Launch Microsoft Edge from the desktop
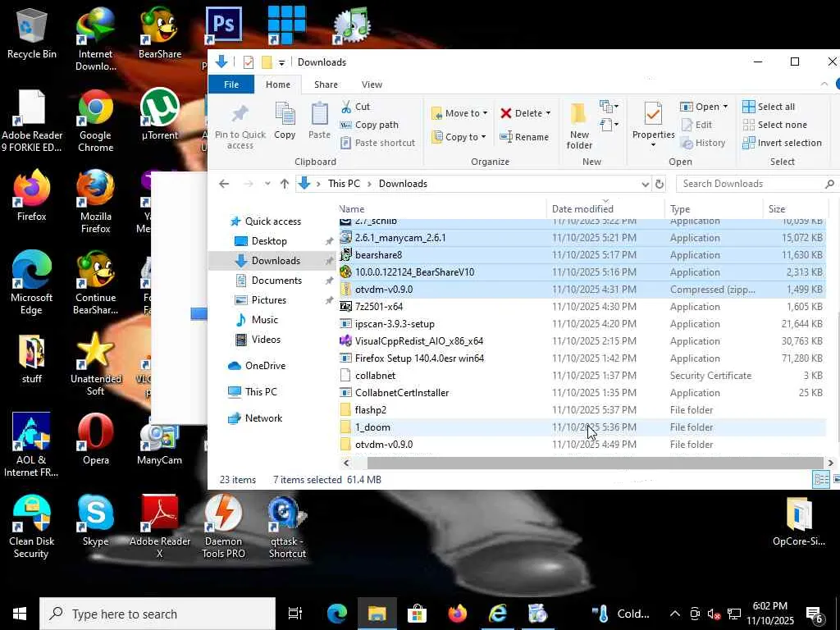Viewport: 840px width, 630px height. pos(32,283)
